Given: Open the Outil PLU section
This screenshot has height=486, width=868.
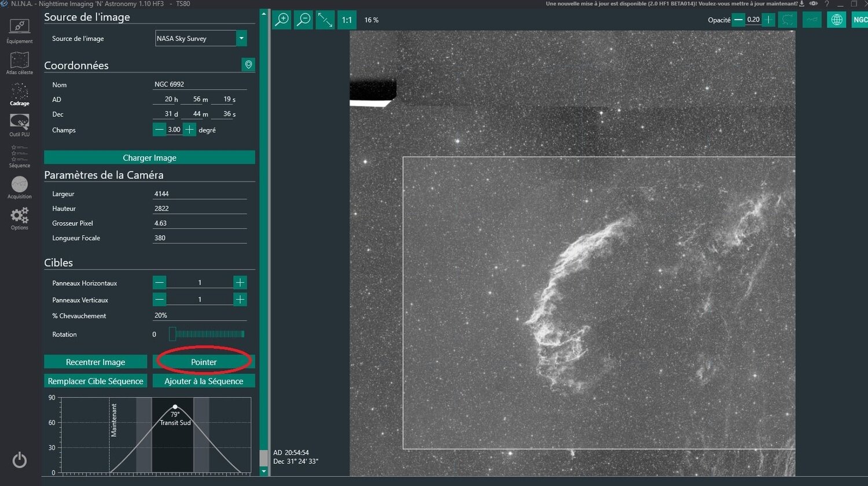Looking at the screenshot, I should pos(20,125).
